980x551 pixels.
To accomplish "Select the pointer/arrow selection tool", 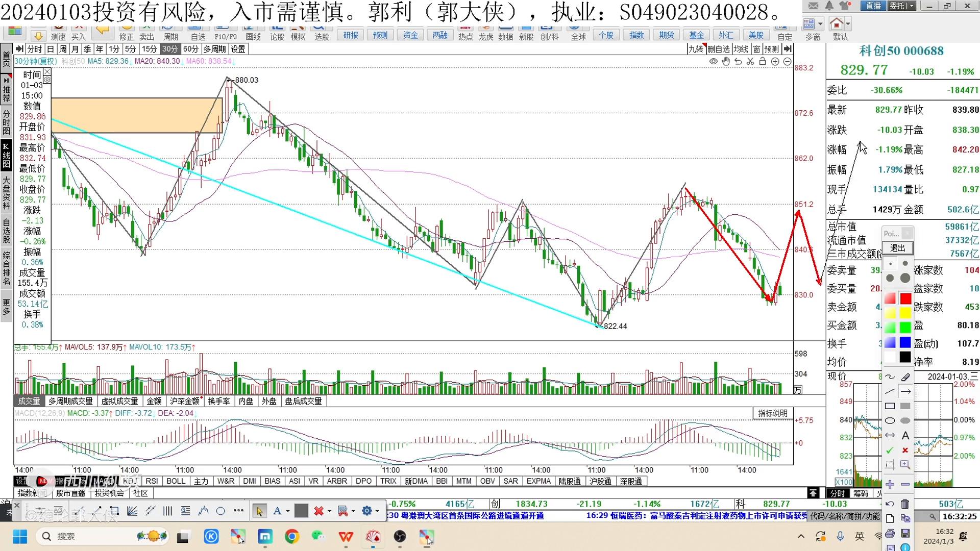I will pos(260,511).
